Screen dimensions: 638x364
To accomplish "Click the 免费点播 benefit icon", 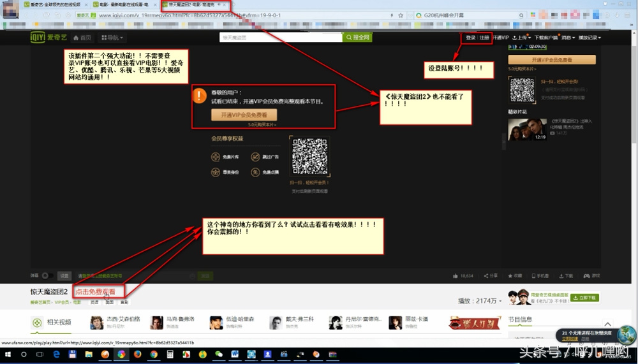I will click(256, 173).
